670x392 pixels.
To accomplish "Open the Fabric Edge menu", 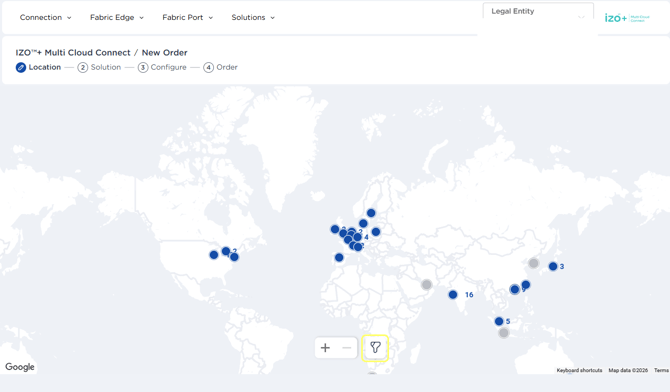I will [x=117, y=18].
